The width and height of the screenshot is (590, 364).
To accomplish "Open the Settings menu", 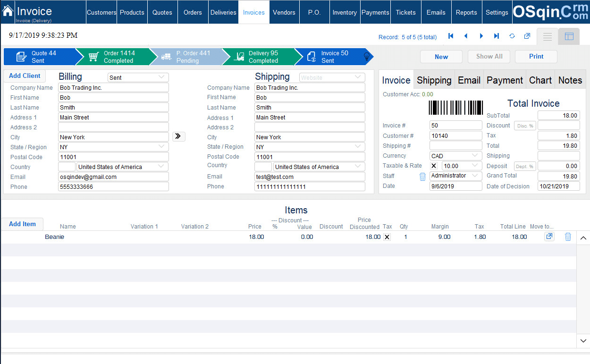I will click(497, 12).
